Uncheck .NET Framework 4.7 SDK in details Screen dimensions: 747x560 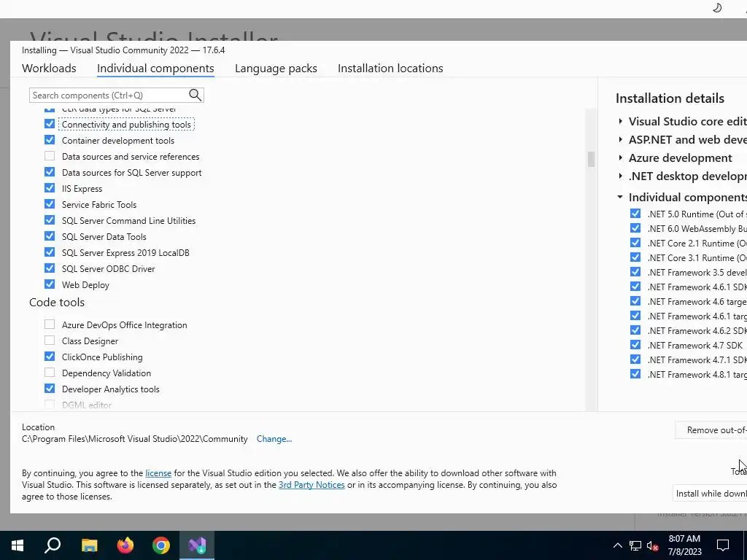coord(635,345)
